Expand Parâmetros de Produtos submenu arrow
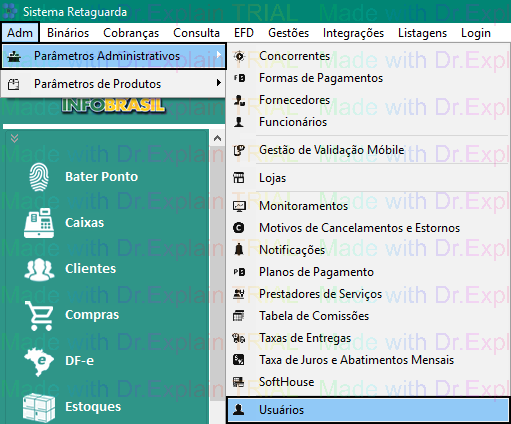 (218, 83)
